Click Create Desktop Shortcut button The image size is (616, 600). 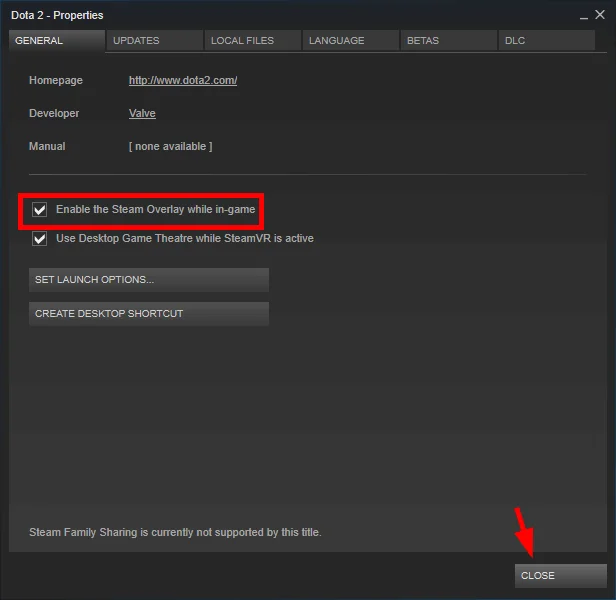149,314
